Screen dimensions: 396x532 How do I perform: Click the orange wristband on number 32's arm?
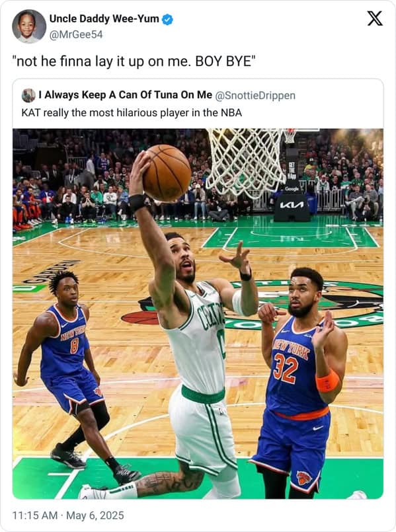pyautogui.click(x=327, y=381)
